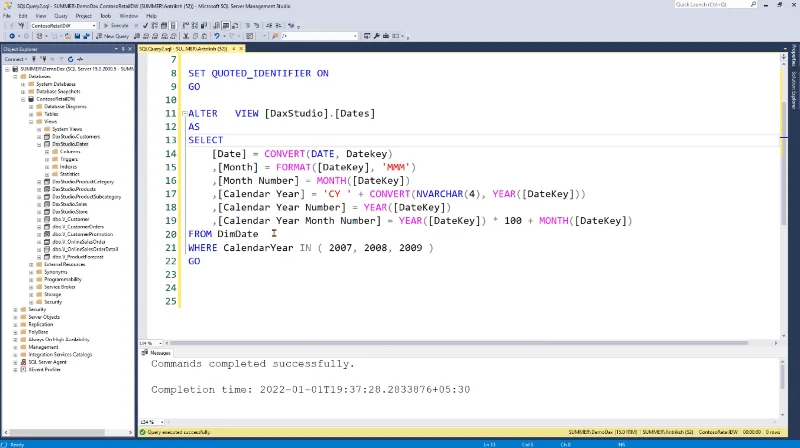The height and width of the screenshot is (448, 800).
Task: Collapse the ALTER VIEW code block outline
Action: coord(184,113)
